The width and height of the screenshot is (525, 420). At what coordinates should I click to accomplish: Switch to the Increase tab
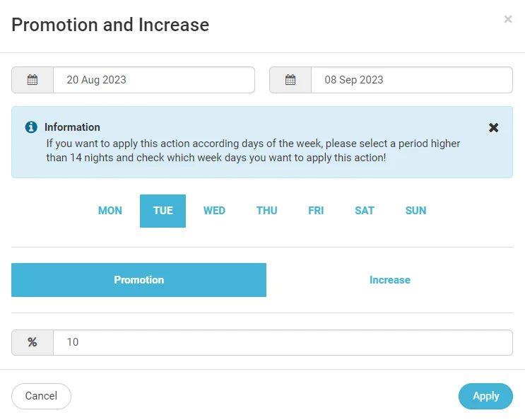pos(390,280)
